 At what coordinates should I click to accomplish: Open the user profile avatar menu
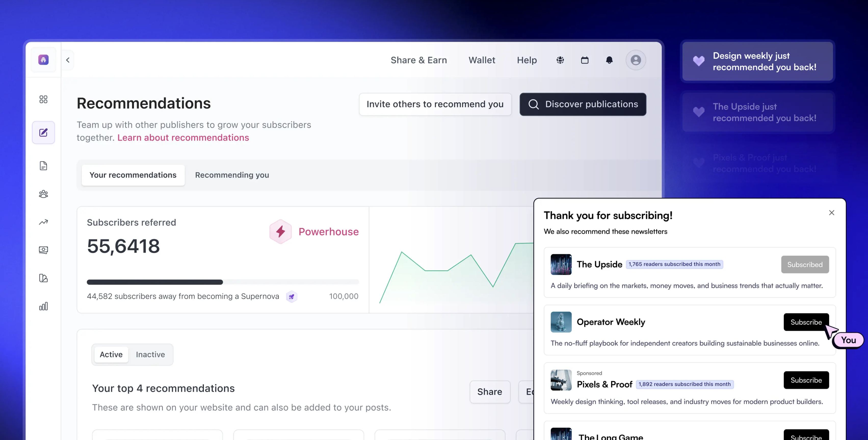pyautogui.click(x=636, y=60)
